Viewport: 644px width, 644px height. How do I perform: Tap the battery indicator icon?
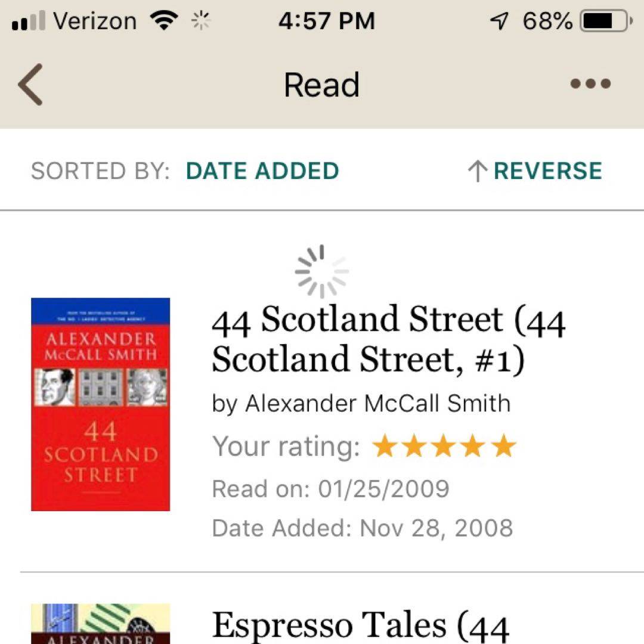click(x=605, y=22)
